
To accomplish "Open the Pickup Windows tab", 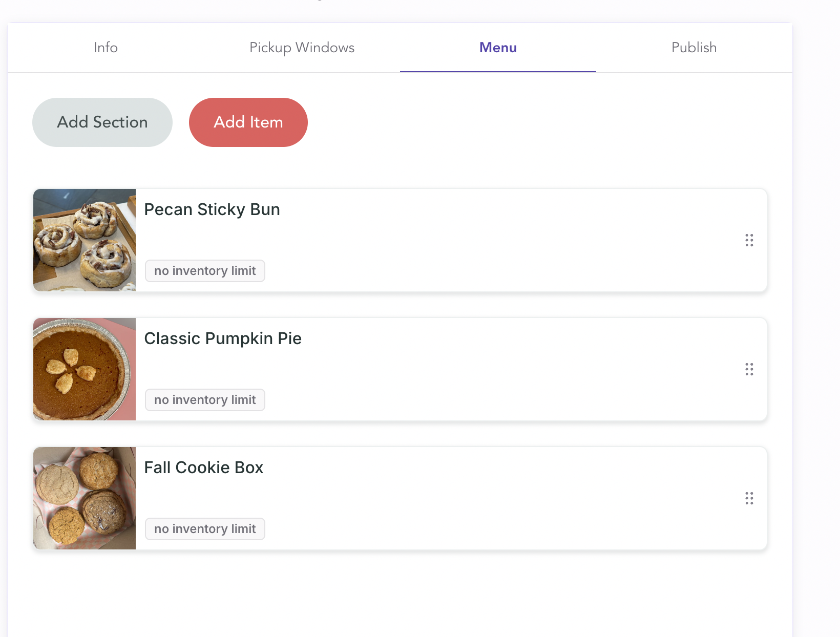I will 302,48.
